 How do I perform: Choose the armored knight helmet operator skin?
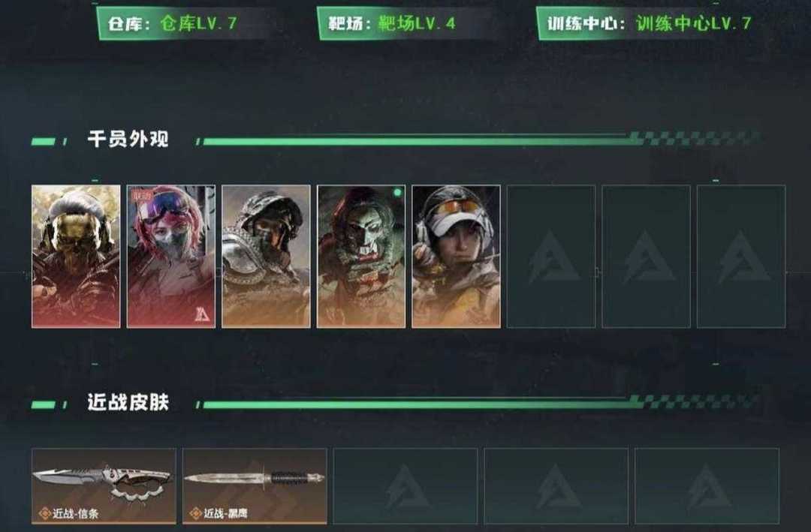[267, 257]
